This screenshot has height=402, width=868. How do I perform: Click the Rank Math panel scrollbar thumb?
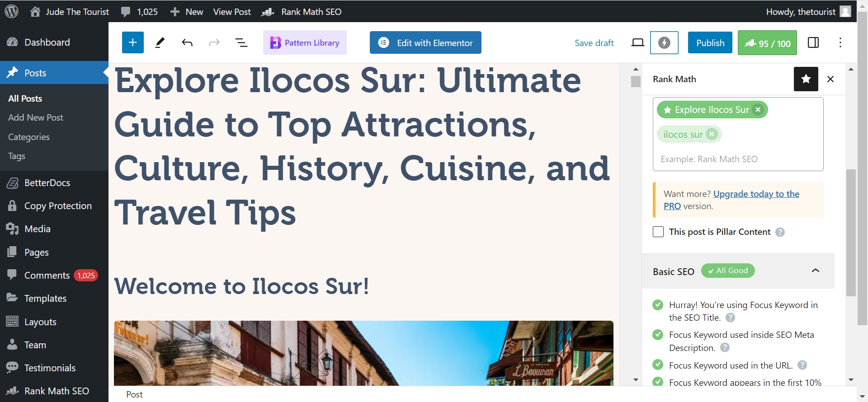851,233
